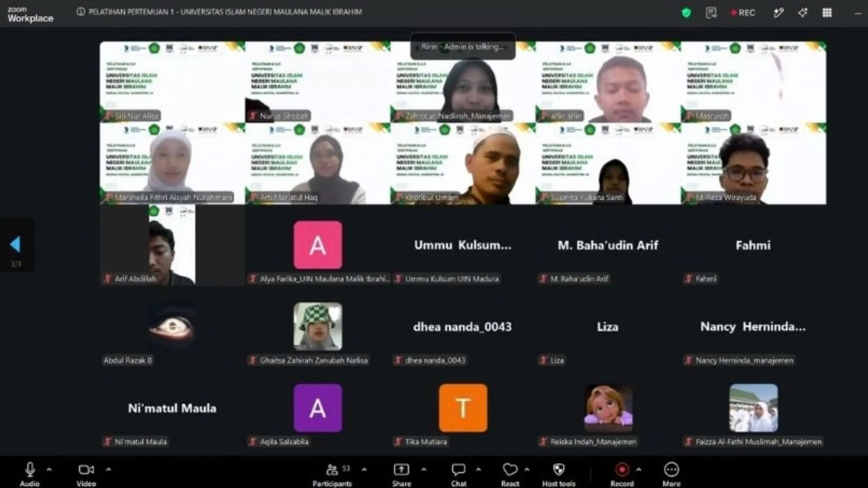Toggle microphone with the Audio button

coord(30,474)
